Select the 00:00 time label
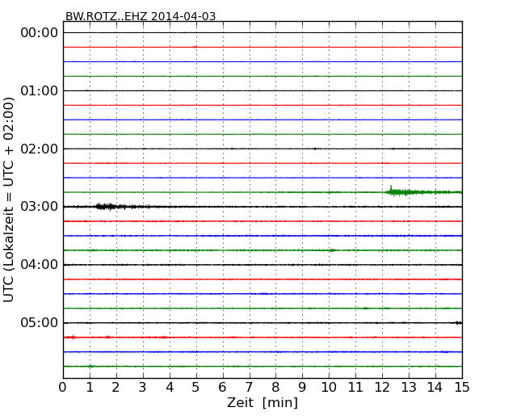 [x=40, y=33]
